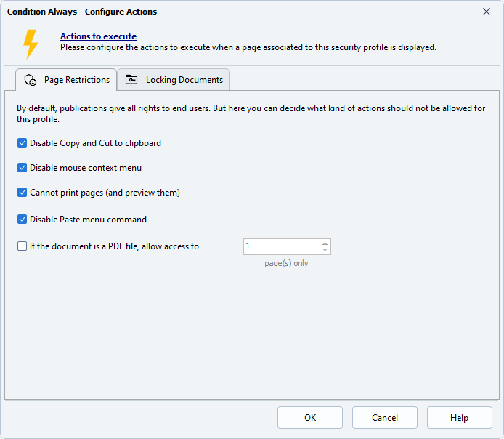Screen dimensions: 504x439
Task: Toggle Disable mouse context menu checkbox
Action: coord(23,168)
